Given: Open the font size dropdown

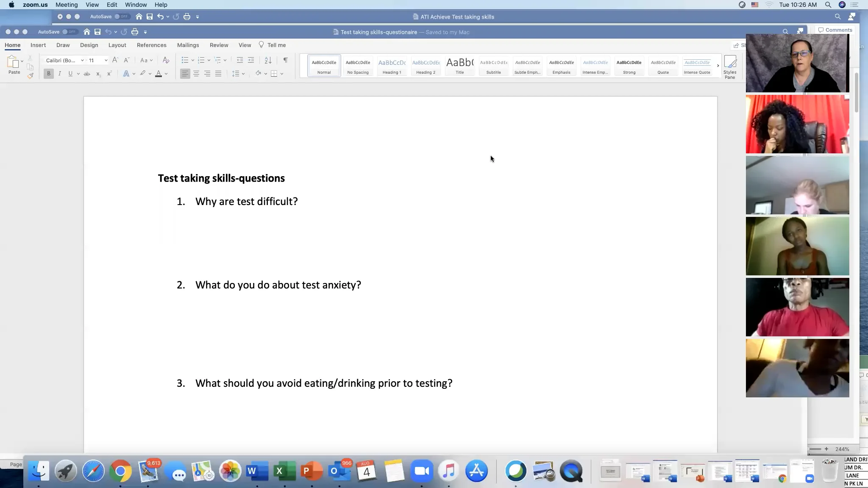Looking at the screenshot, I should 106,61.
